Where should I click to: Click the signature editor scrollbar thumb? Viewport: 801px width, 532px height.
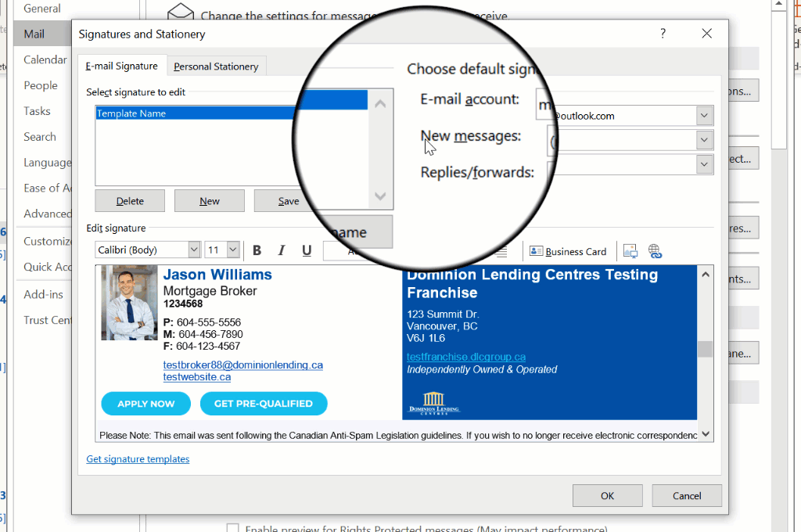[706, 349]
